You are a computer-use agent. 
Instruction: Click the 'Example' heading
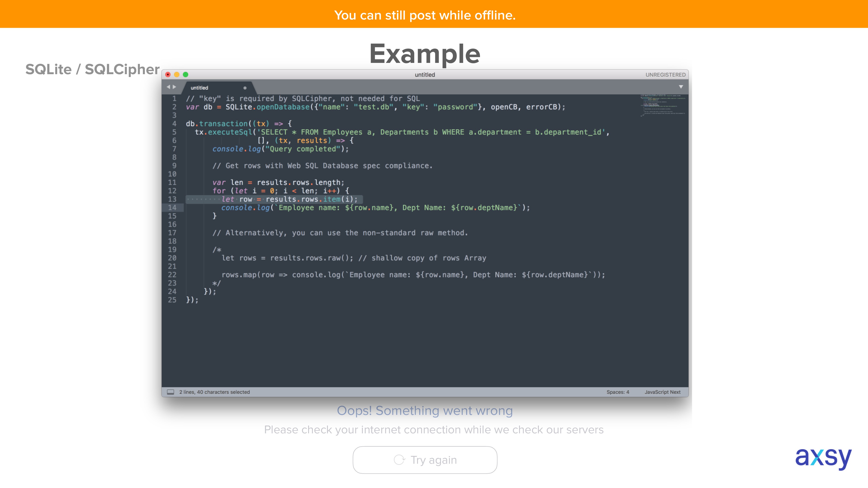[425, 54]
